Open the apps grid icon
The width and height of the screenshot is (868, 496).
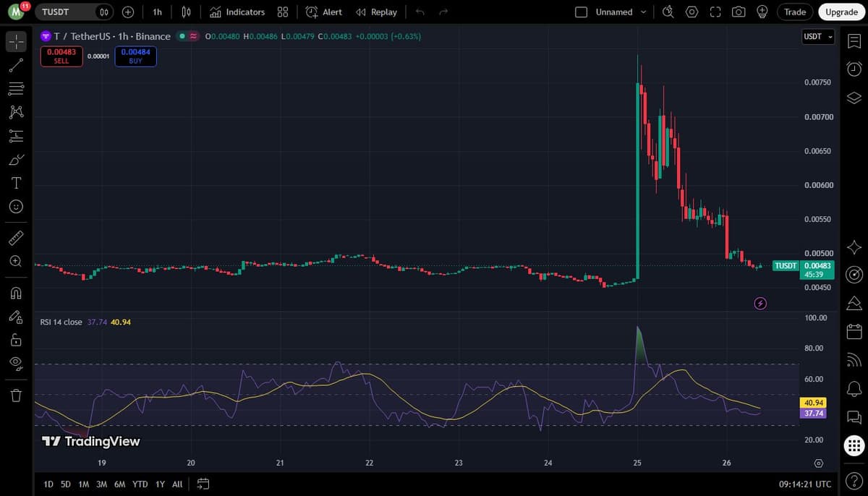(x=854, y=446)
